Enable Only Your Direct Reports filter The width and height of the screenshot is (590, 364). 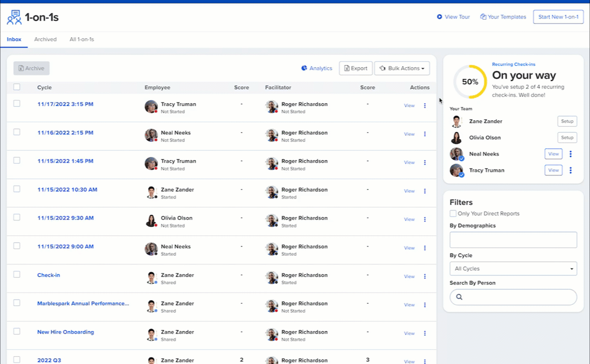453,214
